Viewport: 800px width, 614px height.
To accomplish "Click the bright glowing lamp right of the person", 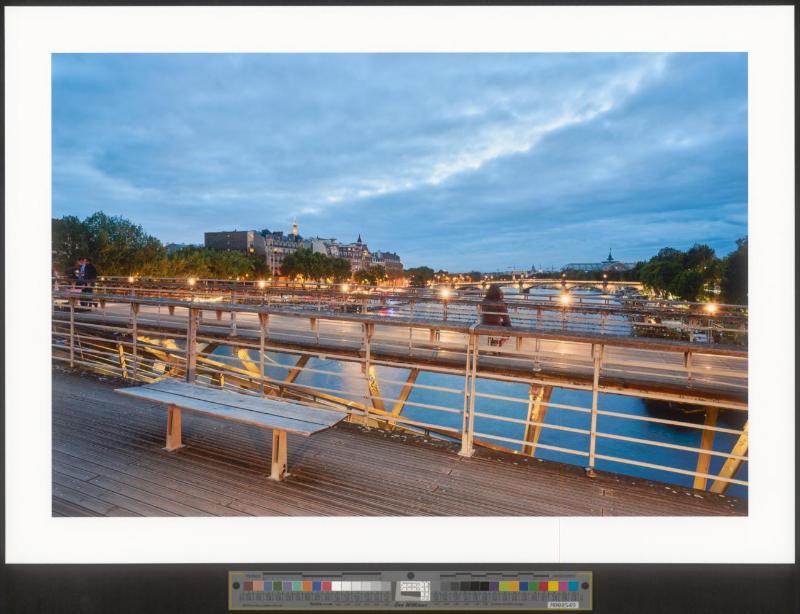I will (x=565, y=298).
